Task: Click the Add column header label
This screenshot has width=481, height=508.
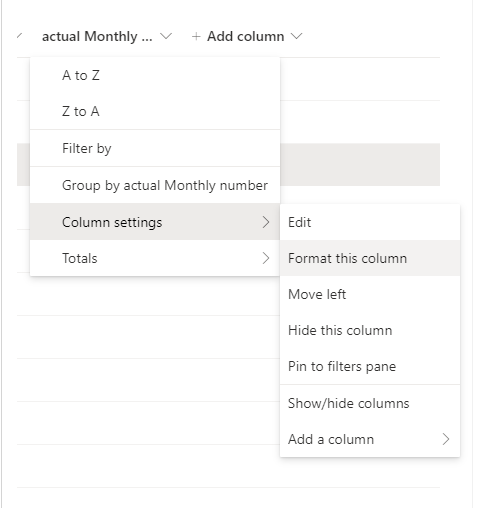Action: pos(246,36)
